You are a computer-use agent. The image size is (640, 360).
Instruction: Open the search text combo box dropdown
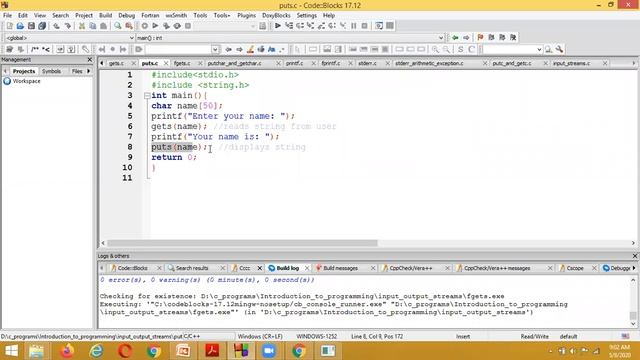[215, 49]
